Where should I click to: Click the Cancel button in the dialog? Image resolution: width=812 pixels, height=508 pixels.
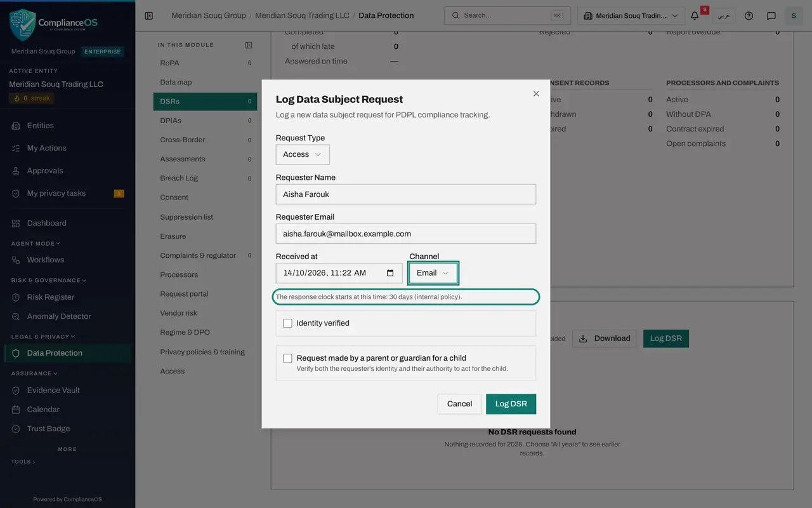[459, 404]
